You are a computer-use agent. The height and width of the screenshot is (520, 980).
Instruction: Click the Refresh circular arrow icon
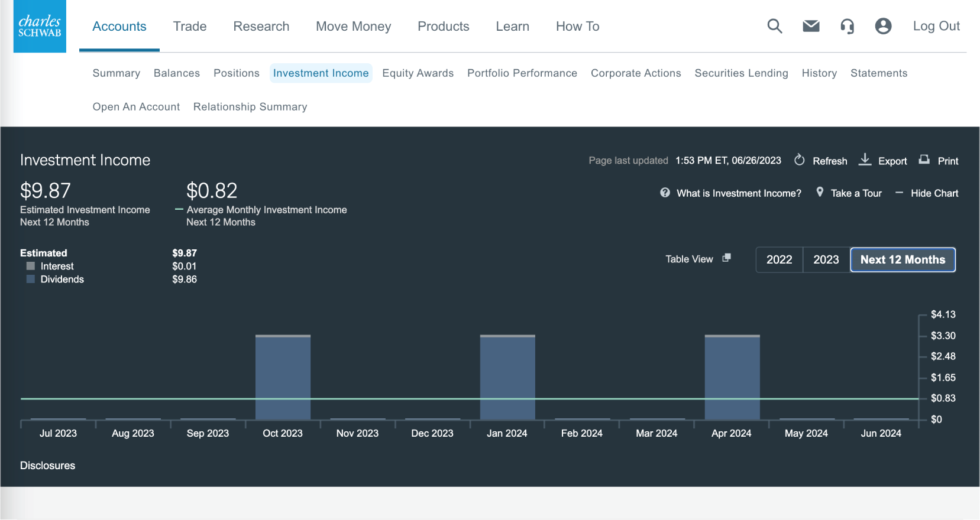tap(800, 160)
